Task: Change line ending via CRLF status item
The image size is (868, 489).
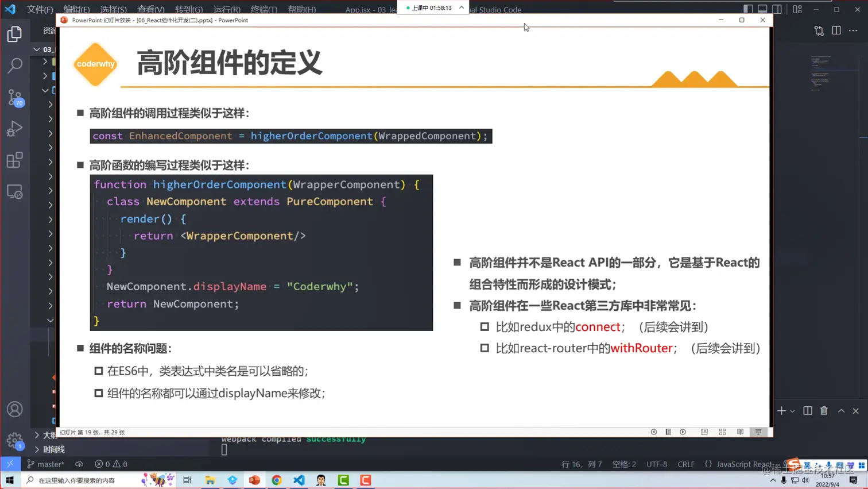Action: pos(686,464)
